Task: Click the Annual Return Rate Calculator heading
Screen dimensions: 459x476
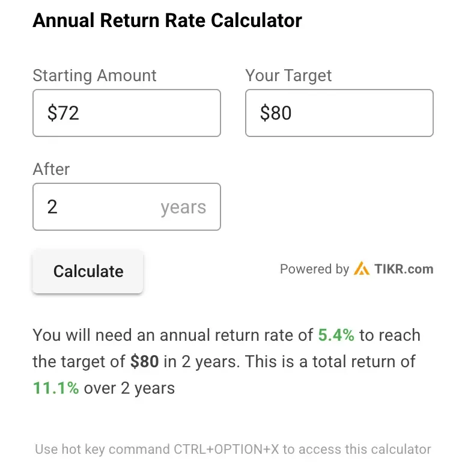Action: pos(167,20)
